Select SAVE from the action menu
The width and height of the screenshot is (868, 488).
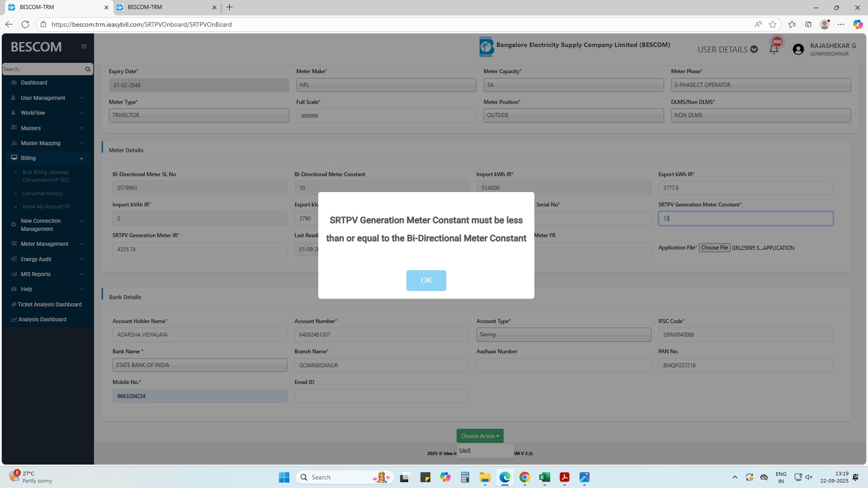[x=465, y=451]
